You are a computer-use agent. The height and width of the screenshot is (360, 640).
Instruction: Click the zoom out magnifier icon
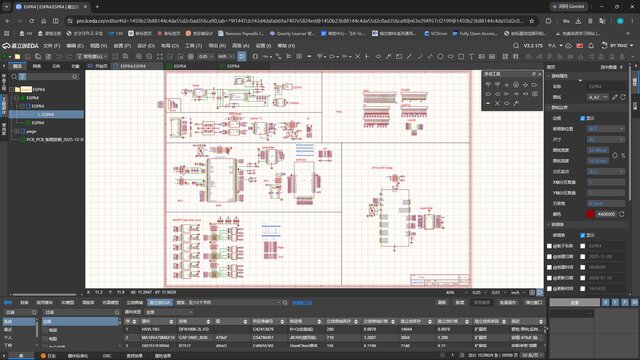[x=149, y=56]
